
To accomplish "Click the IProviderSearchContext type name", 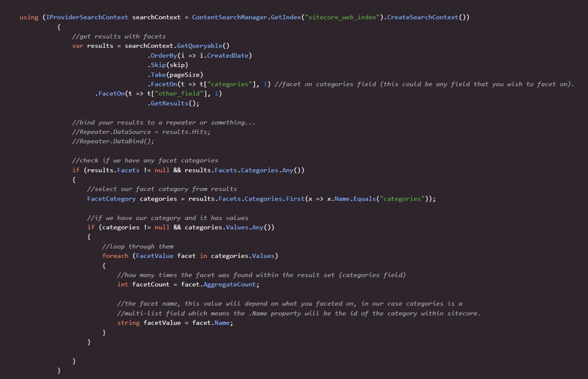I will 87,17.
